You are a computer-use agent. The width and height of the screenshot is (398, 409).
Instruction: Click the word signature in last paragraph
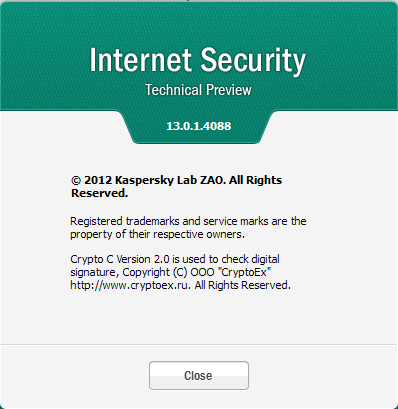(x=93, y=273)
